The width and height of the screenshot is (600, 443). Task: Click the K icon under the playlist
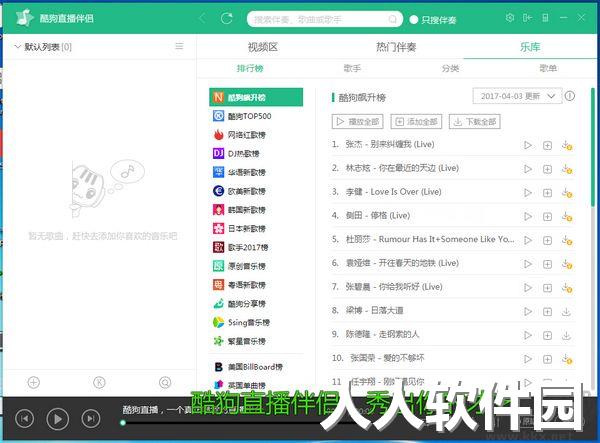click(99, 382)
